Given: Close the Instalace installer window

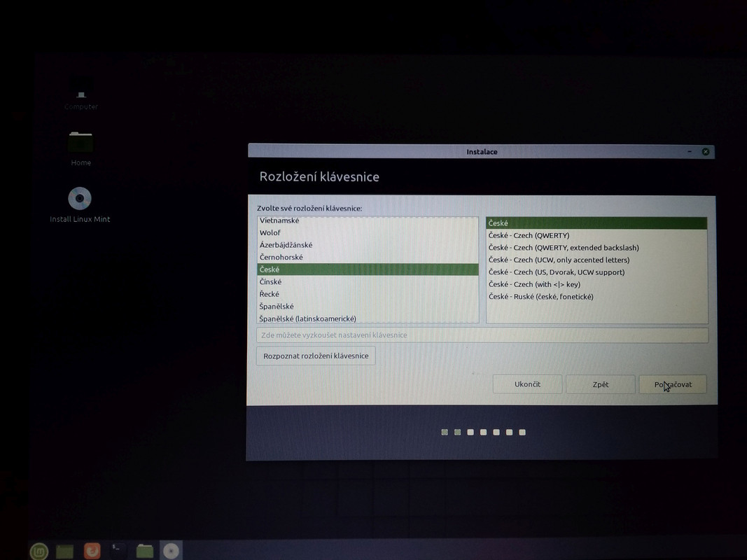Looking at the screenshot, I should (706, 151).
